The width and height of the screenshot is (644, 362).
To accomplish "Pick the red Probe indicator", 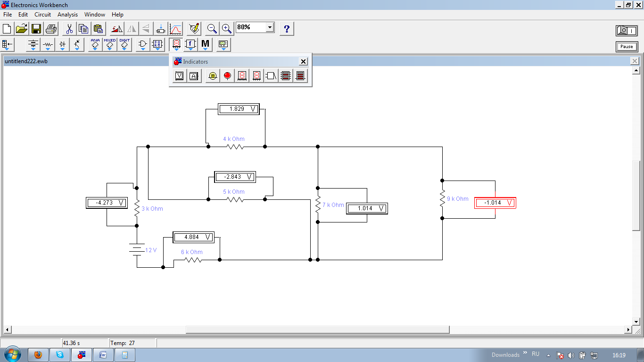I will [x=227, y=75].
